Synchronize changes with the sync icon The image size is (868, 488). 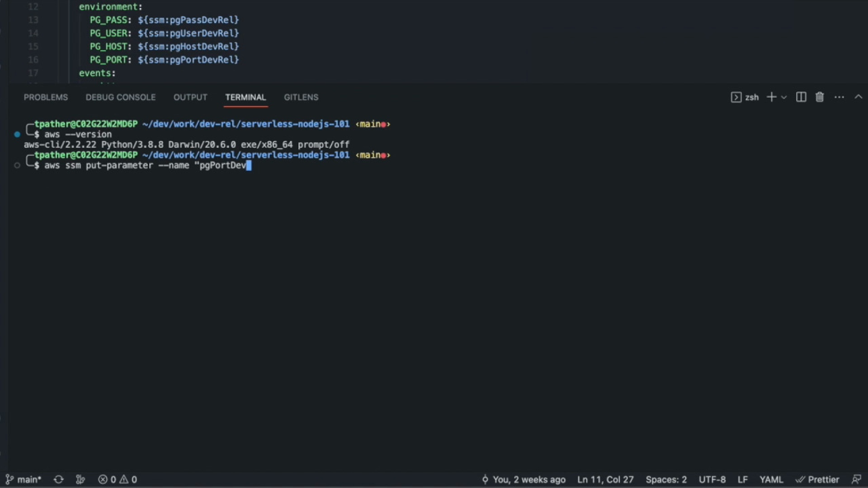coord(59,479)
